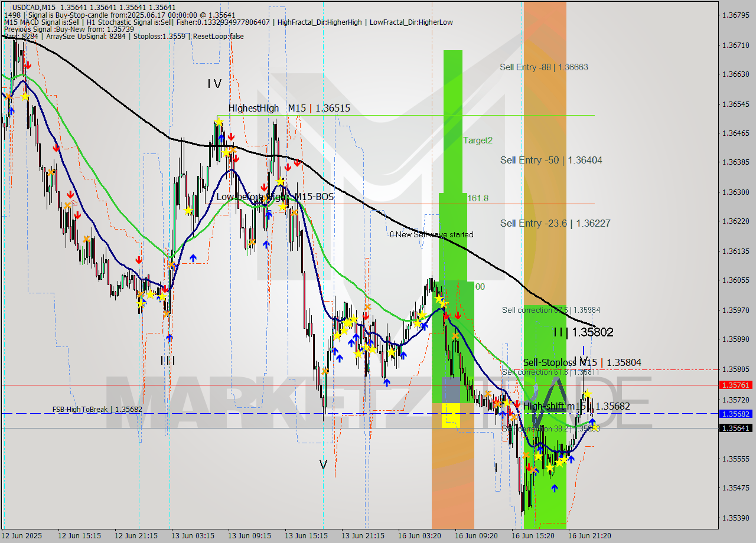Select the red dashed 1.35805 level line

(x=650, y=368)
